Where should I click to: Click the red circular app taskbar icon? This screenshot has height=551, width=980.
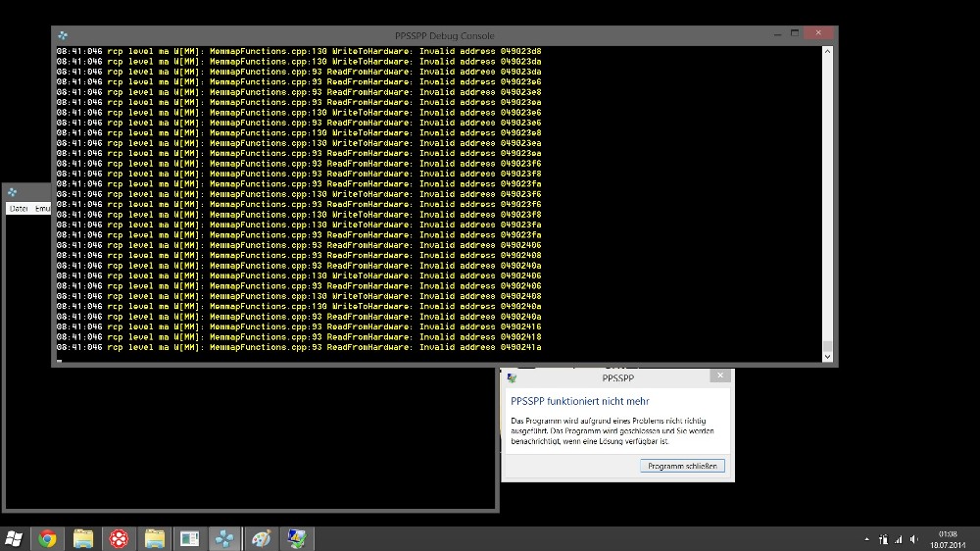119,538
